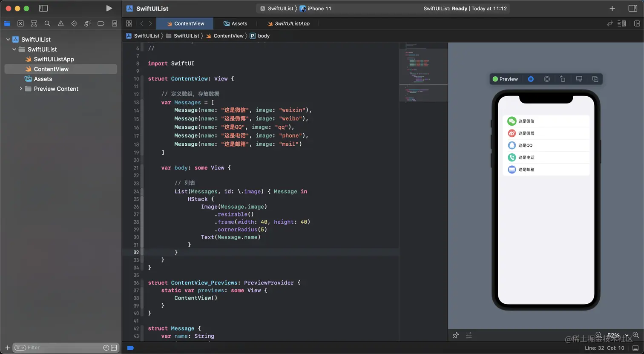644x354 pixels.
Task: Add a new editor on right
Action: (637, 23)
